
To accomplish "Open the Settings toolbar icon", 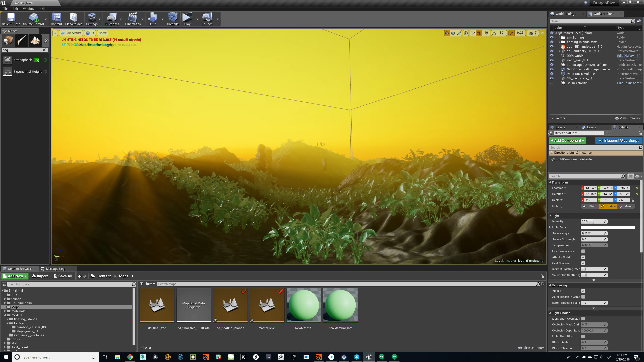I will click(92, 19).
